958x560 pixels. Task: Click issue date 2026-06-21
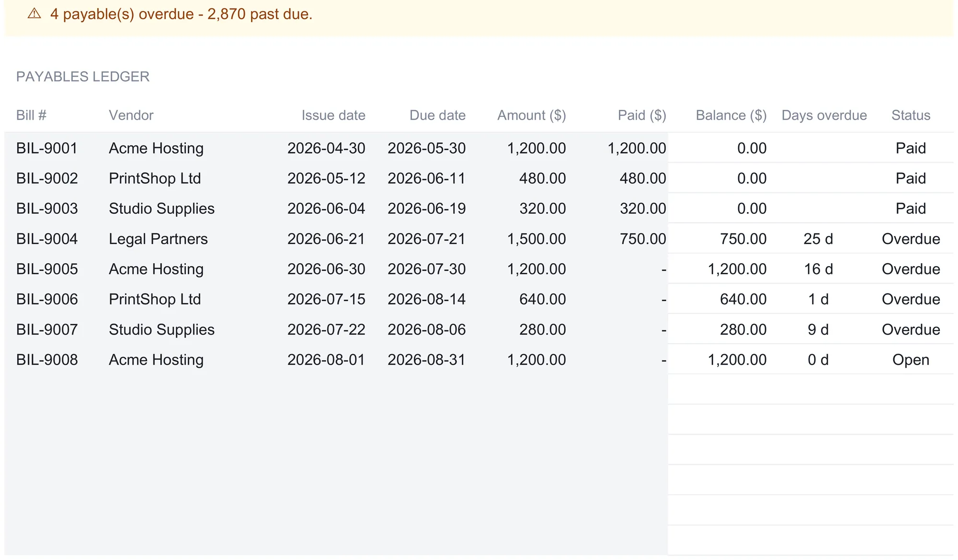click(326, 239)
